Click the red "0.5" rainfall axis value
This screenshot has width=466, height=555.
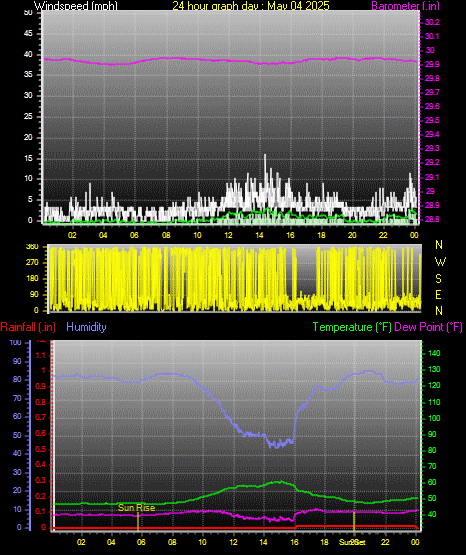41,449
